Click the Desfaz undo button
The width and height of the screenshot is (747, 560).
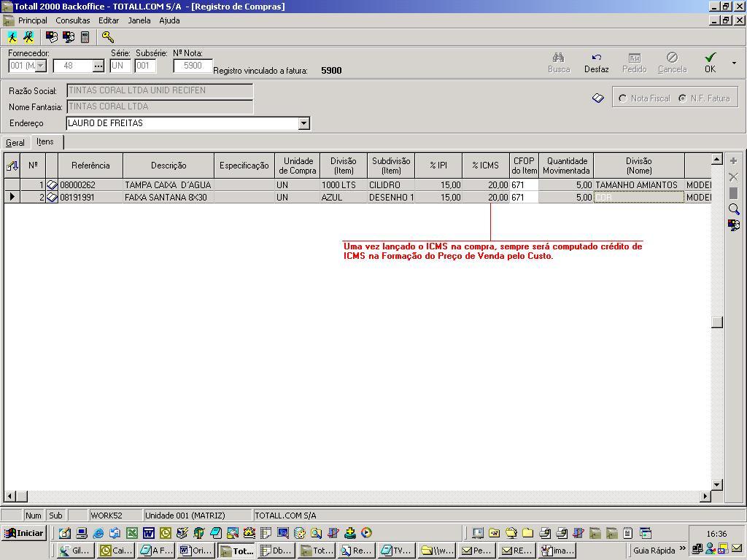pos(596,63)
